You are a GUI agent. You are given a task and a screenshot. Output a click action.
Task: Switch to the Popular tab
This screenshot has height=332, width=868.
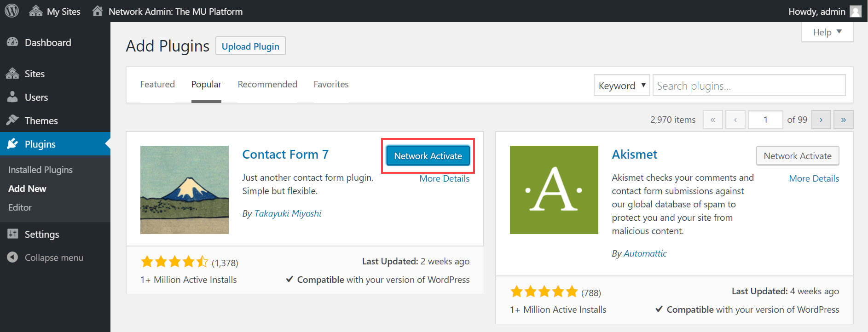click(x=206, y=85)
